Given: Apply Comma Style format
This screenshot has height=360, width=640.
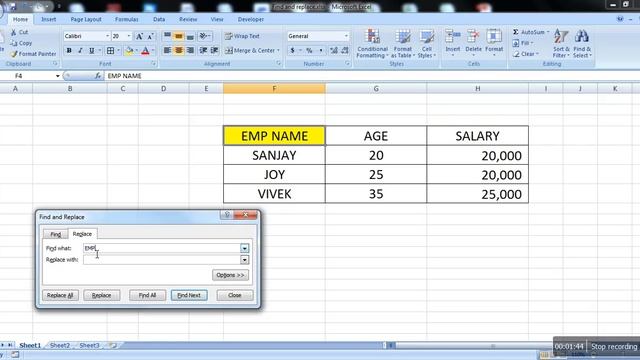Looking at the screenshot, I should click(x=321, y=51).
